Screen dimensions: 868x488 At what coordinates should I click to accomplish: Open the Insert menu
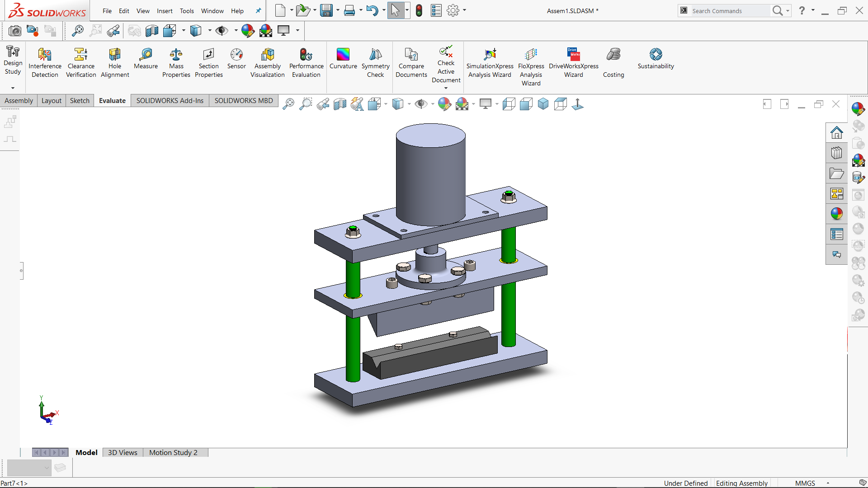tap(165, 11)
